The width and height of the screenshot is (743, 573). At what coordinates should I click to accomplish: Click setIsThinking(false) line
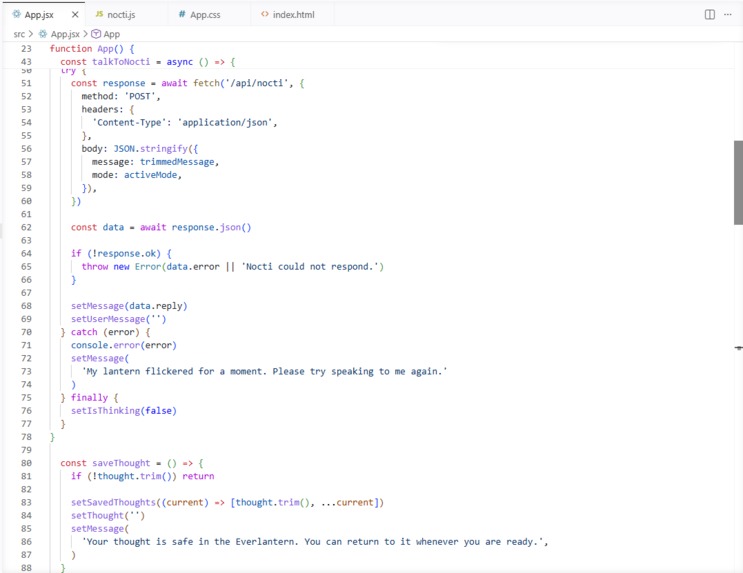coord(124,411)
